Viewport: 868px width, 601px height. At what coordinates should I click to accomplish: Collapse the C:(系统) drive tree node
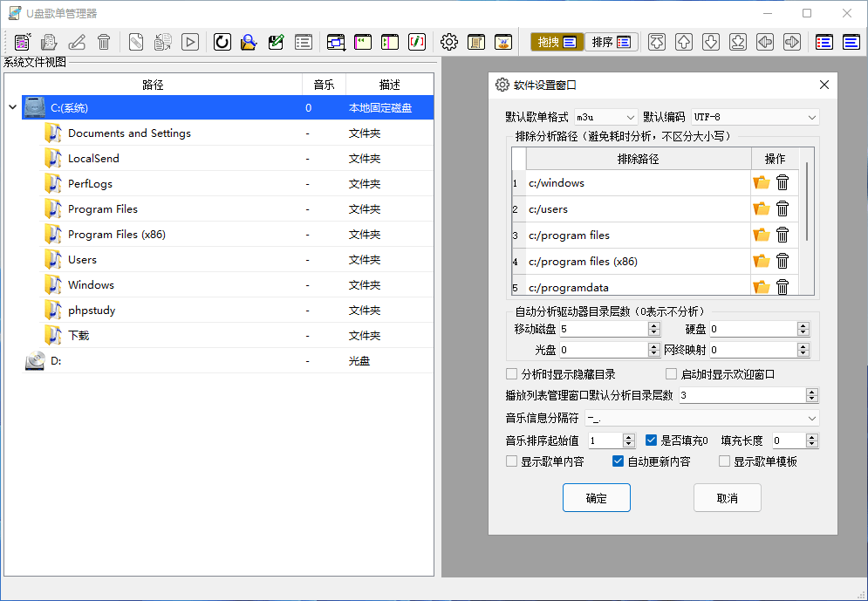point(12,108)
